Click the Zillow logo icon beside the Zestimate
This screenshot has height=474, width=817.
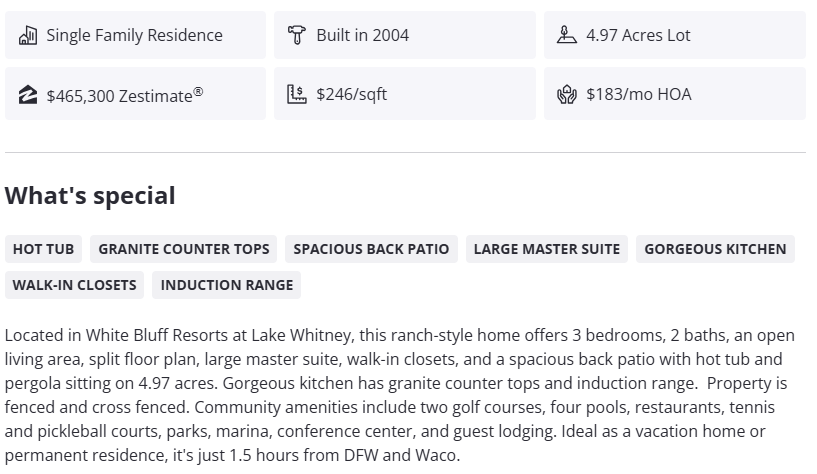28,95
